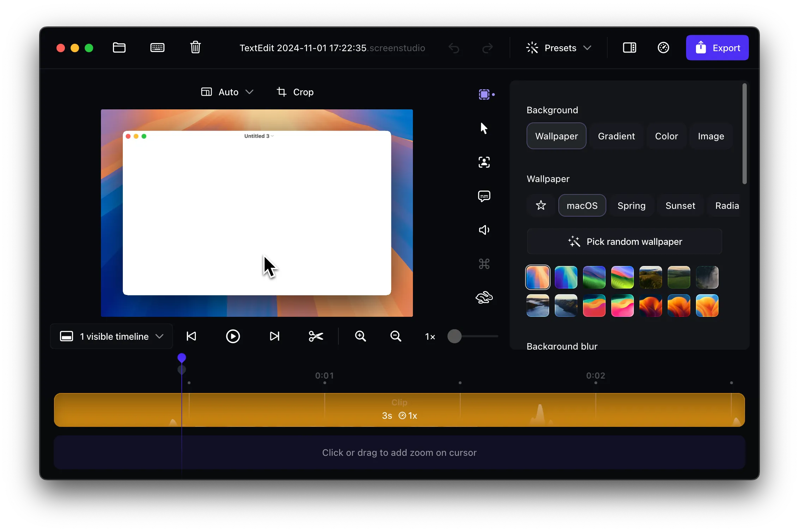Toggle the right sidebar panel icon
The height and width of the screenshot is (532, 799).
tap(629, 47)
